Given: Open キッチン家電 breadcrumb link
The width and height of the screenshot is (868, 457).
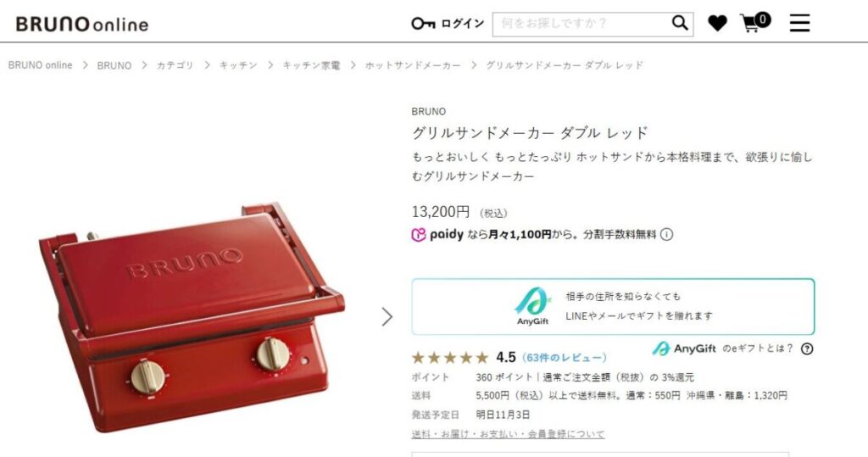Looking at the screenshot, I should [x=311, y=65].
